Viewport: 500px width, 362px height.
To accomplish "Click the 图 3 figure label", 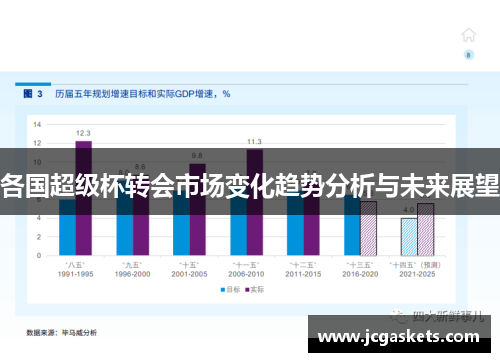I will pyautogui.click(x=33, y=94).
